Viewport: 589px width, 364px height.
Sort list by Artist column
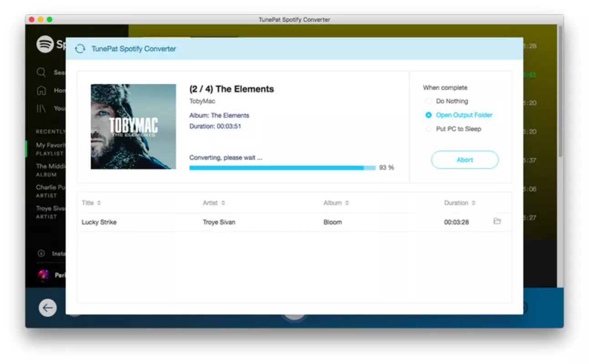[x=214, y=203]
